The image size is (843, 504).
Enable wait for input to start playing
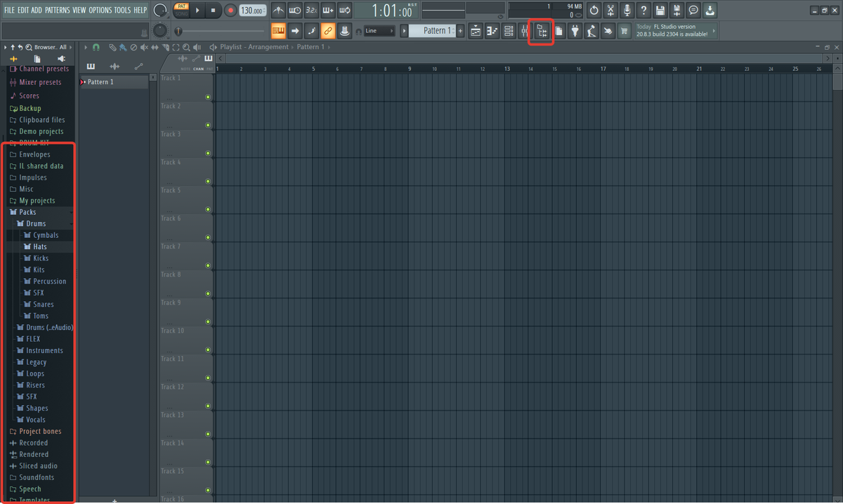coord(295,11)
